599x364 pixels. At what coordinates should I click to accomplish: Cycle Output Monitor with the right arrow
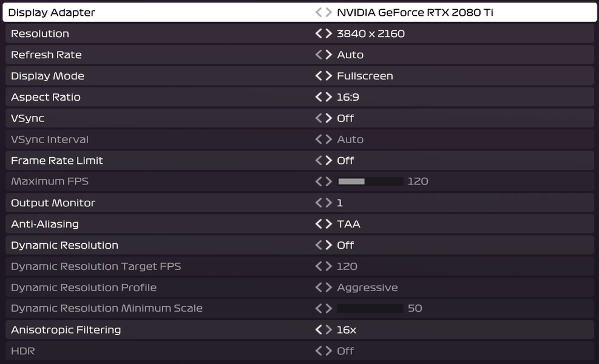point(328,203)
